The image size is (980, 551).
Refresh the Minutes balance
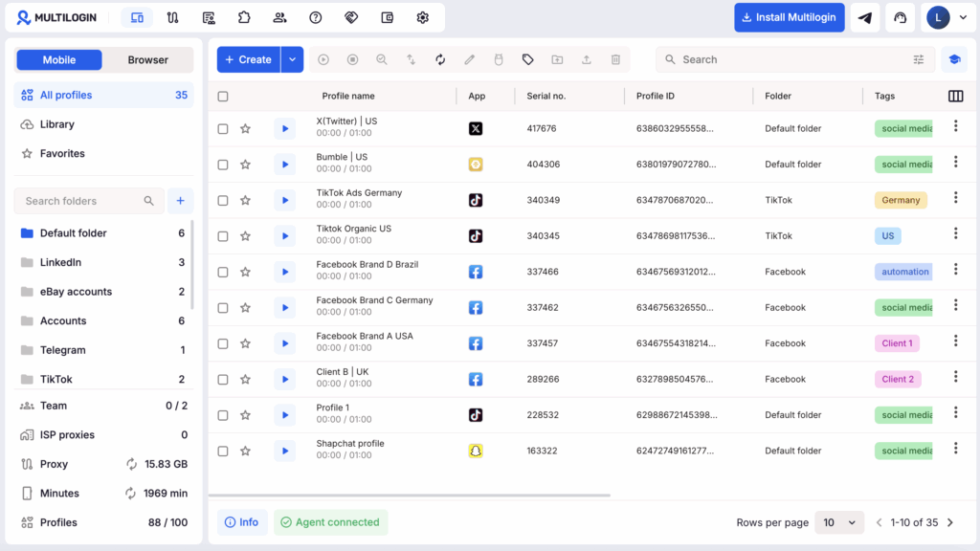tap(130, 494)
